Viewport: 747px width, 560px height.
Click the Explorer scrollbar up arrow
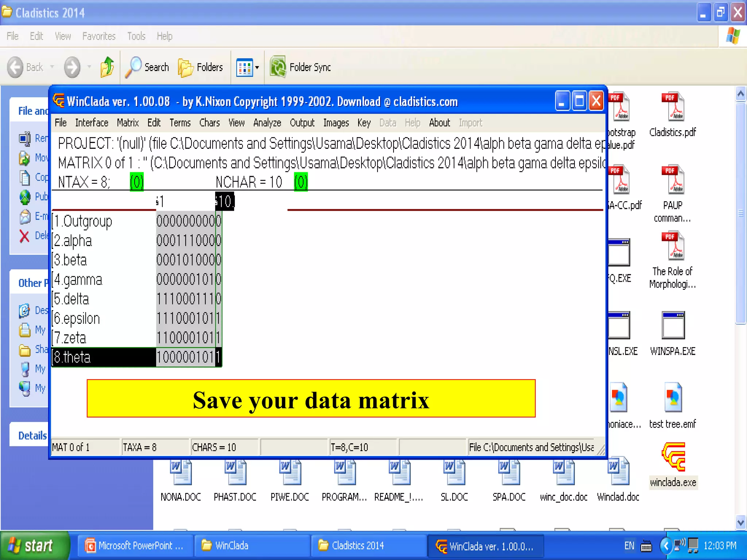[741, 94]
